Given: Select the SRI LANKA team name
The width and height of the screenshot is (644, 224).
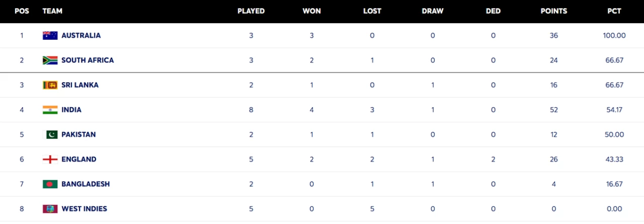Looking at the screenshot, I should [80, 85].
